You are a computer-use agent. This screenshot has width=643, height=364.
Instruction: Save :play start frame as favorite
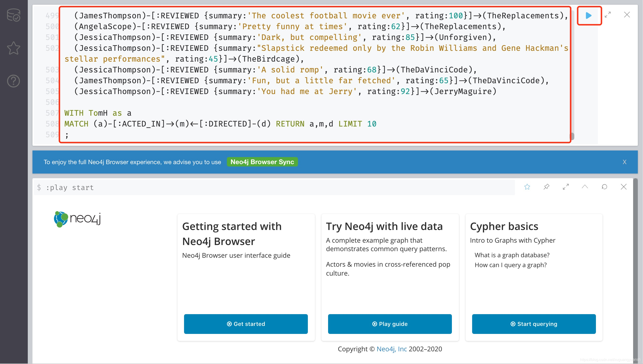(527, 187)
